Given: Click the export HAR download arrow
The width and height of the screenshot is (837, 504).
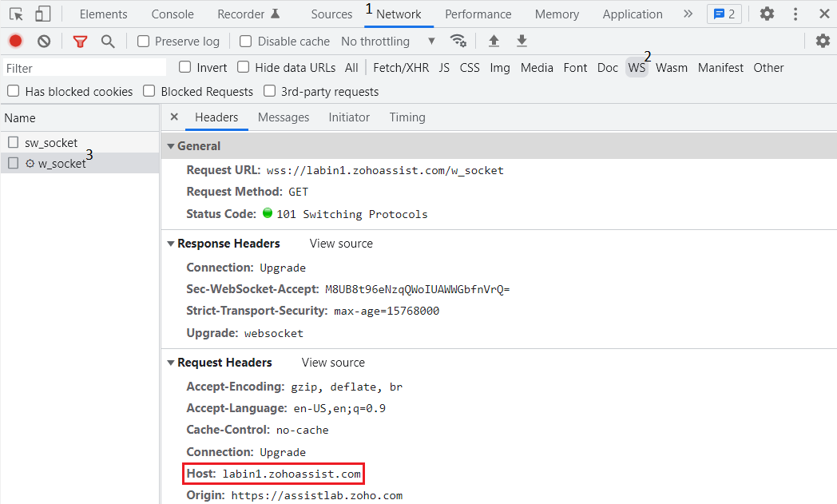Looking at the screenshot, I should (522, 42).
